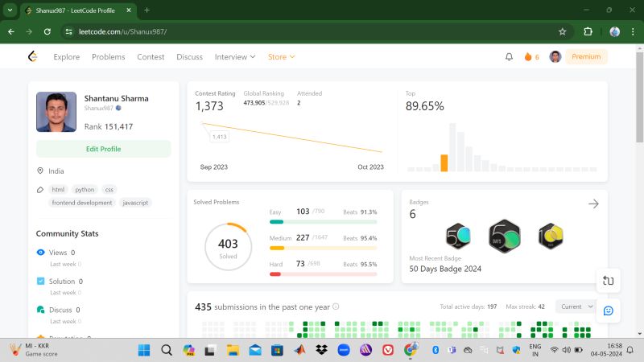Open File Explorer from taskbar
Viewport: 644px width, 362px height.
click(233, 350)
